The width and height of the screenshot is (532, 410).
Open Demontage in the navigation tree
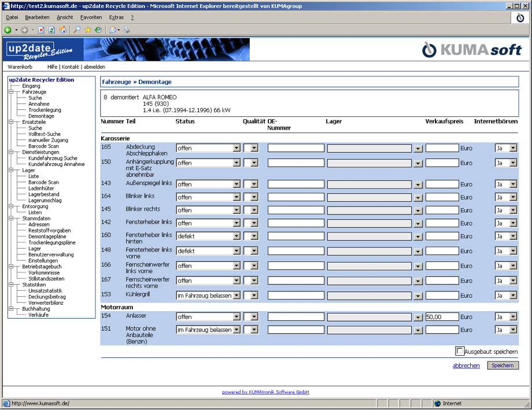tap(41, 116)
